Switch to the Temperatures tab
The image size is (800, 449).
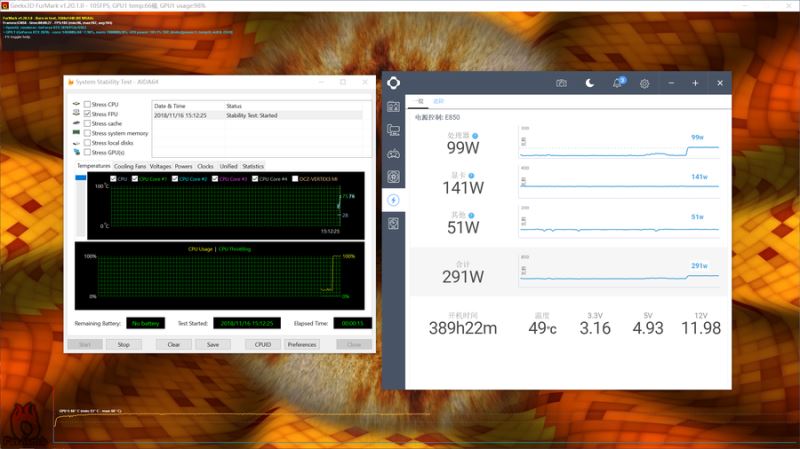[93, 166]
